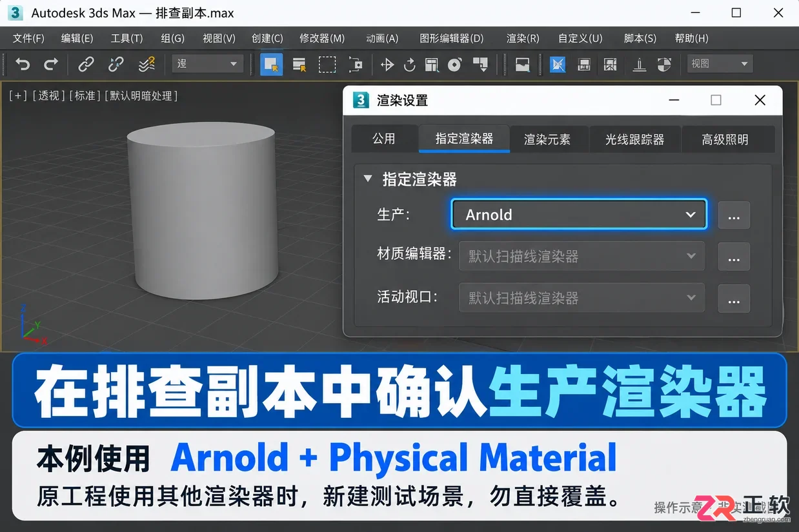Click the [透视] viewport label
Screen dimensions: 799x532
click(48, 95)
